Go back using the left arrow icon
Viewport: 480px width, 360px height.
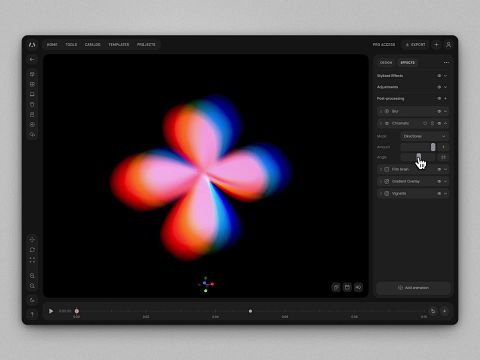coord(32,59)
